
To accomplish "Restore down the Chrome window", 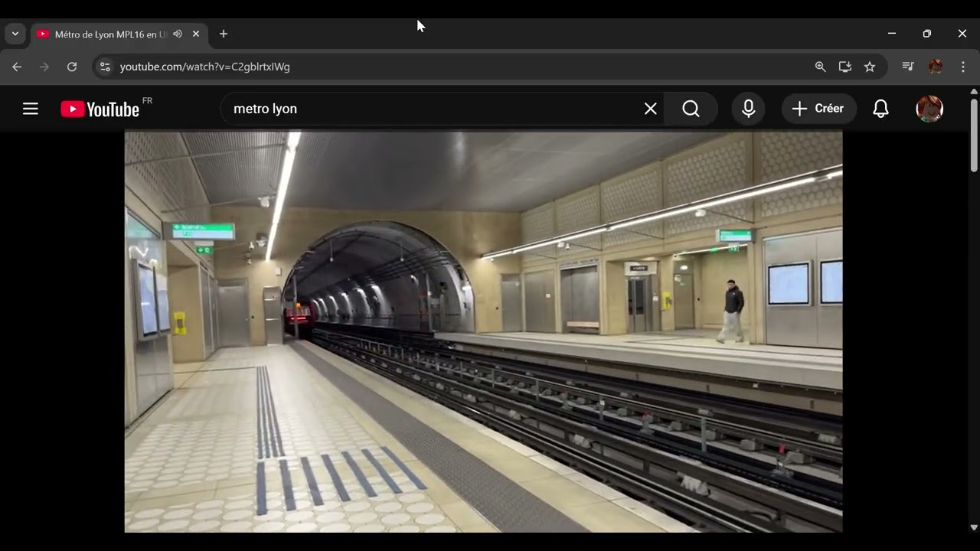I will tap(927, 34).
